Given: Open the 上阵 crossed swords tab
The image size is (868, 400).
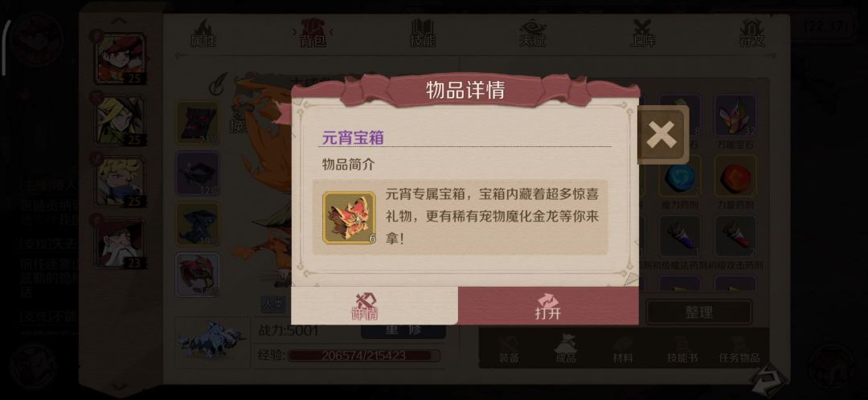Looking at the screenshot, I should coord(642,33).
